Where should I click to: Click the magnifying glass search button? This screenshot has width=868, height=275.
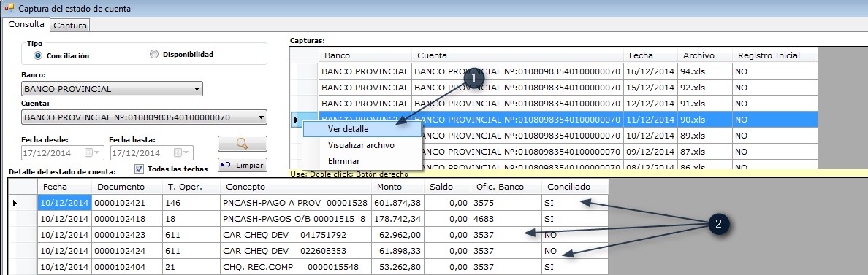click(x=242, y=144)
